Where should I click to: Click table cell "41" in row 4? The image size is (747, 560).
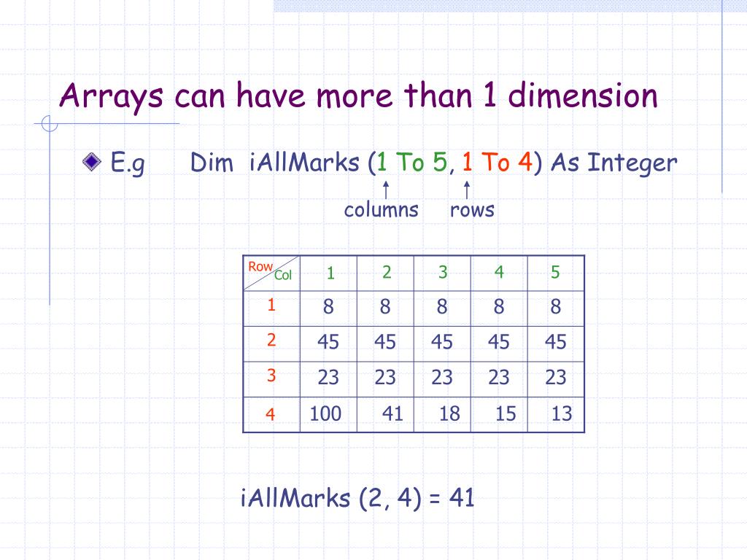[392, 413]
